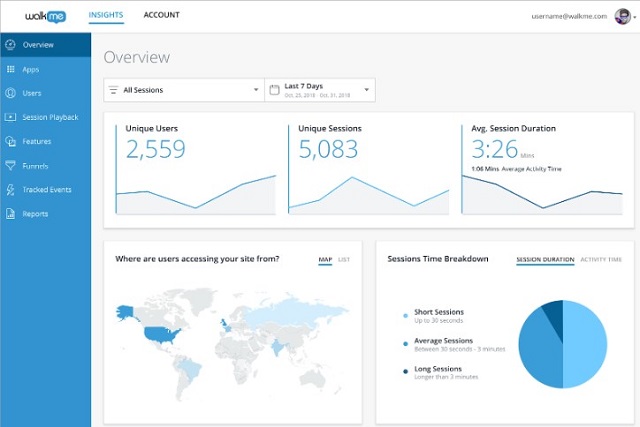Viewport: 640px width, 427px height.
Task: Click the Long Sessions dark blue legend dot
Action: 405,371
